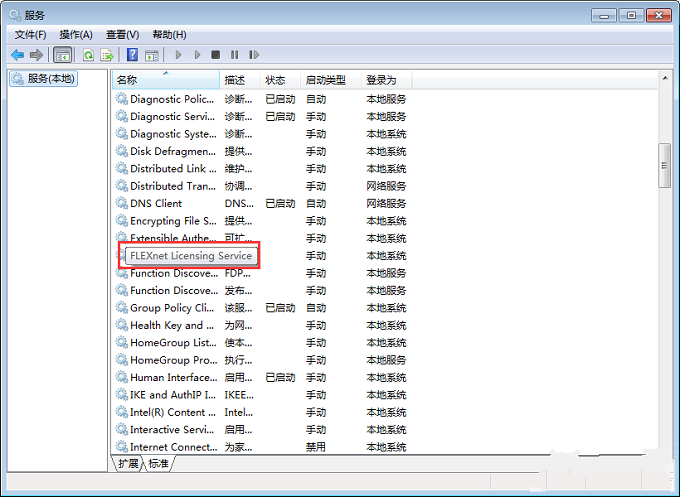
Task: Select the Intel(R) Content ... service
Action: pyautogui.click(x=261, y=412)
